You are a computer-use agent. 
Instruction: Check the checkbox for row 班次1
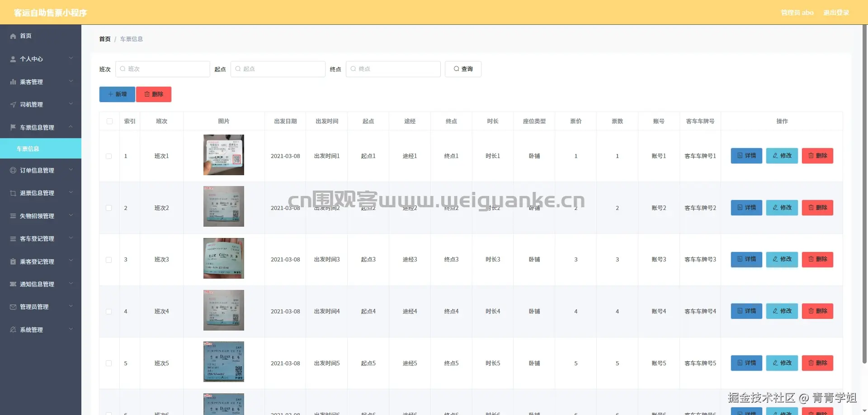pos(108,156)
